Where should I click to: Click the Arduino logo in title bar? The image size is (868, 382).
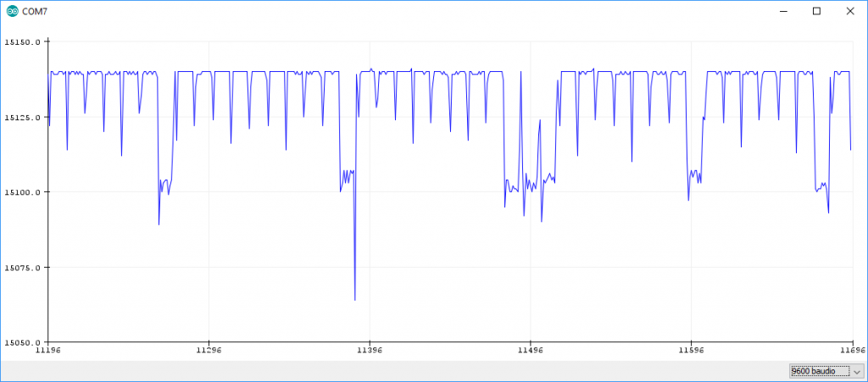[11, 11]
